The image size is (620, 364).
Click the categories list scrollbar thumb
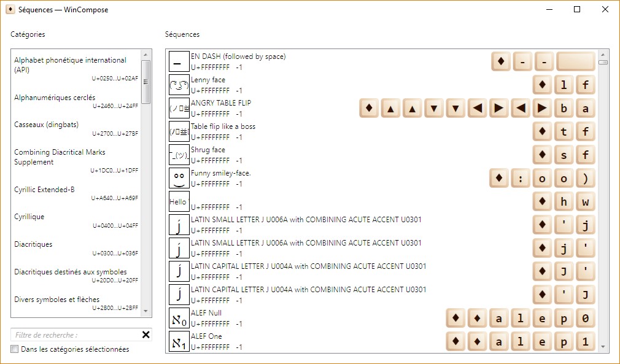coord(146,82)
